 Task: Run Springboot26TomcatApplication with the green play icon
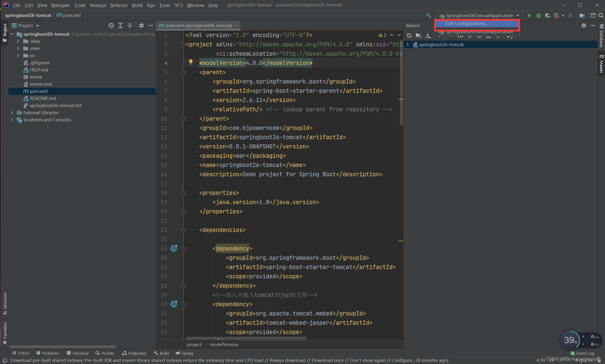[529, 15]
